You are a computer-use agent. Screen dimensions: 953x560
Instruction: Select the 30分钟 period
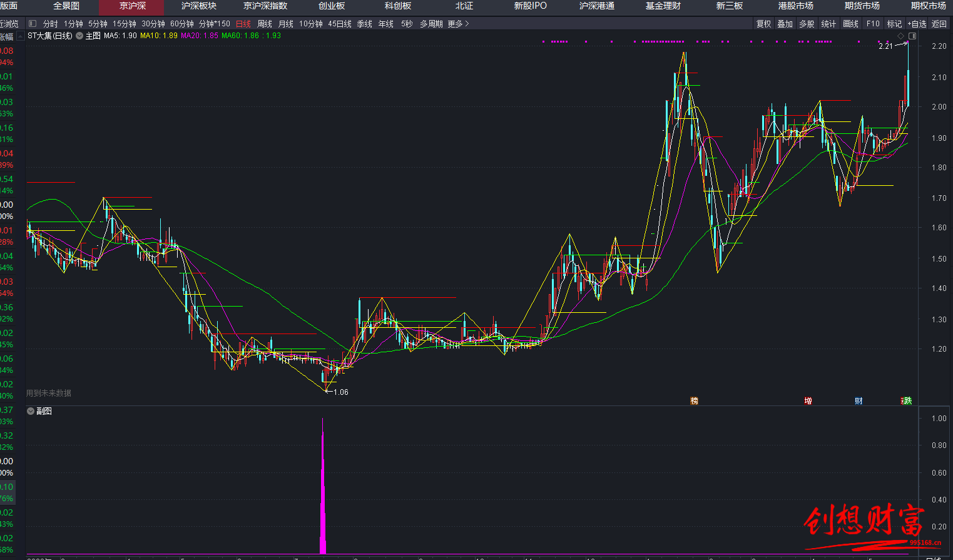153,24
